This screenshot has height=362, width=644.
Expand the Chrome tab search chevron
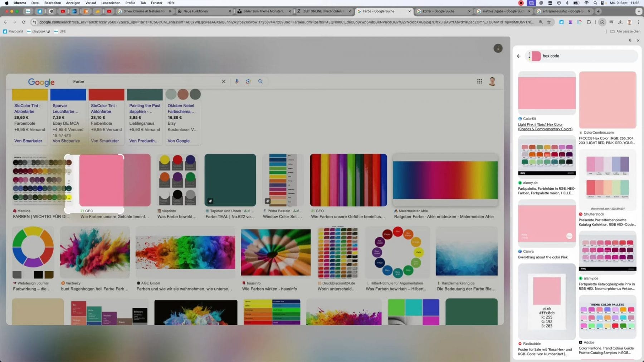coord(639,11)
